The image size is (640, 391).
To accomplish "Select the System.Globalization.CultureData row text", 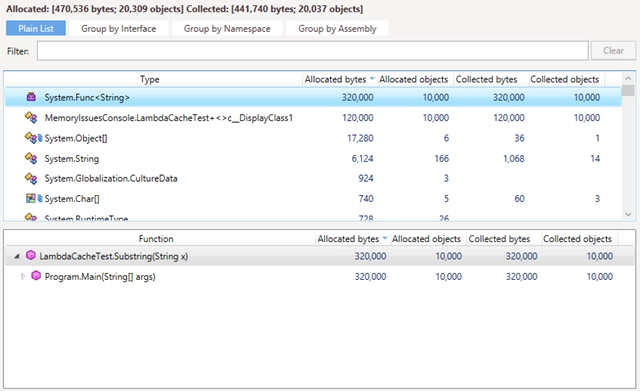I will click(111, 178).
